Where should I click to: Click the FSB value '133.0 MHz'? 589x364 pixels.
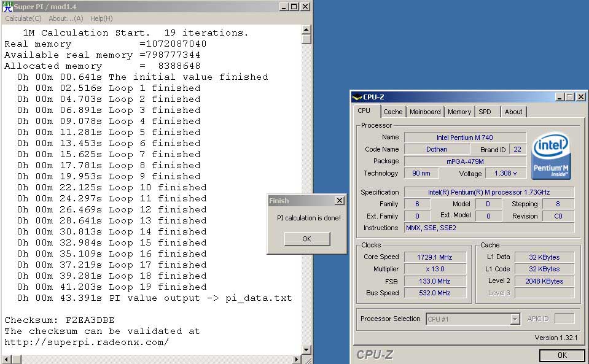coord(435,281)
